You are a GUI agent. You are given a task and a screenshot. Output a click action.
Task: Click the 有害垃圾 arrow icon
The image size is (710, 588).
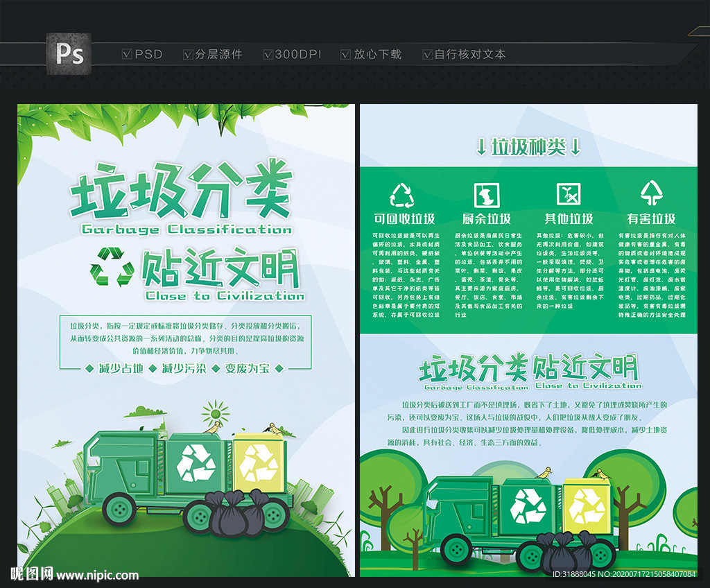[x=652, y=193]
